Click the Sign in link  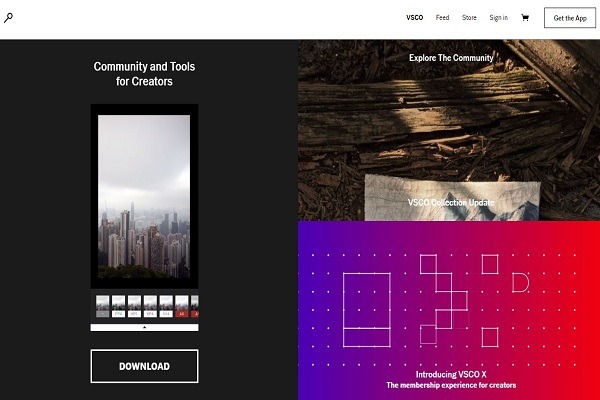[499, 18]
